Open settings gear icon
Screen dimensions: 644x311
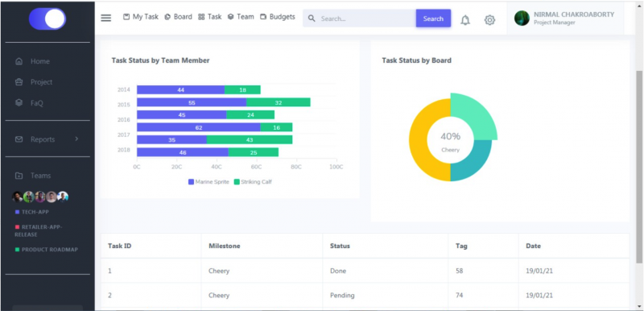(x=489, y=19)
